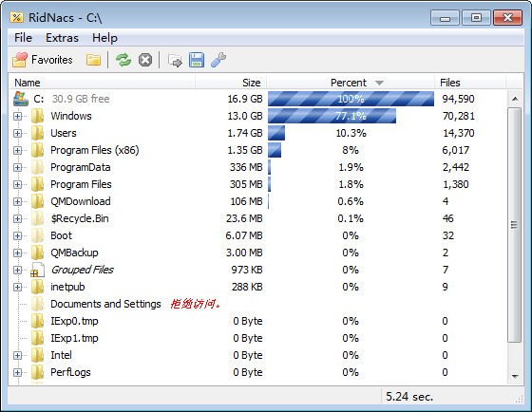The width and height of the screenshot is (532, 412).
Task: Click the scrollbar down arrow
Action: coord(515,376)
